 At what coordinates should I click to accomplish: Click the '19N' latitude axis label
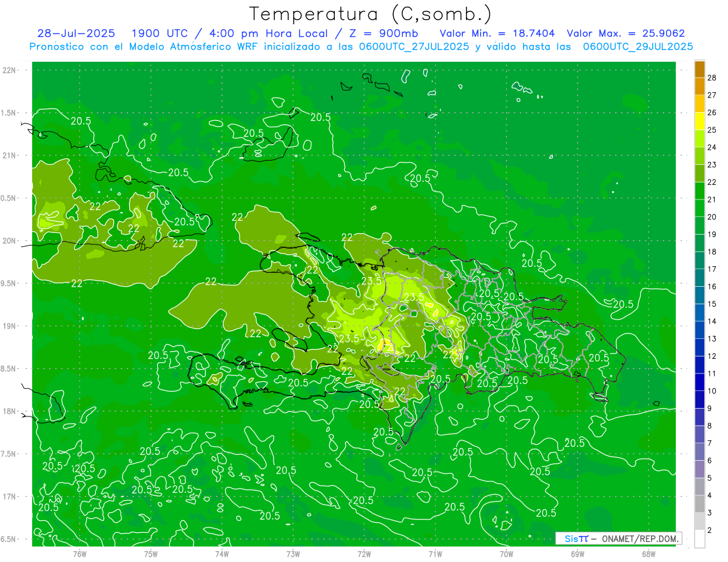pos(10,326)
